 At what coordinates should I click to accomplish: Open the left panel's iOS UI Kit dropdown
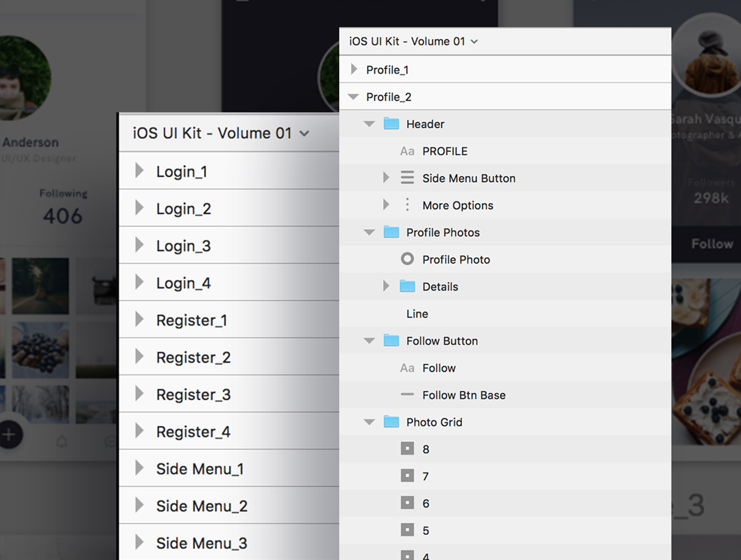point(304,133)
